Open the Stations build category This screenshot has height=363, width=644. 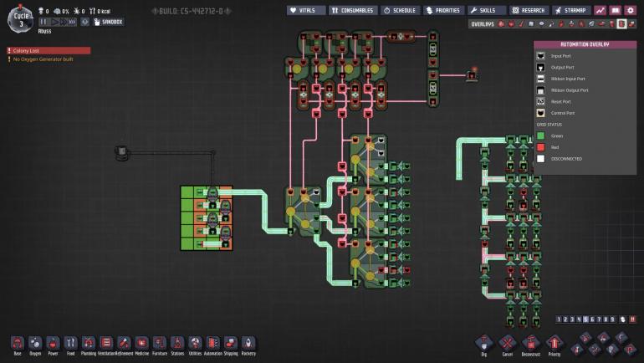(177, 344)
